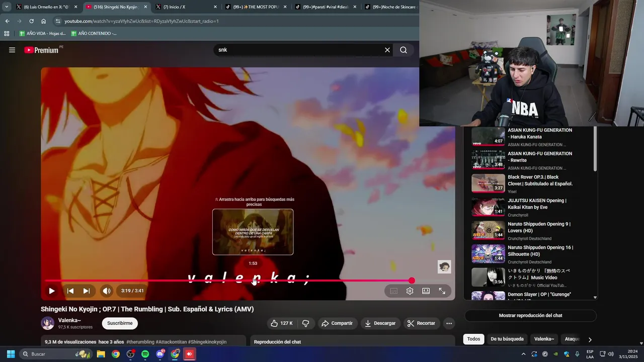Click the Descargar download button

click(380, 323)
